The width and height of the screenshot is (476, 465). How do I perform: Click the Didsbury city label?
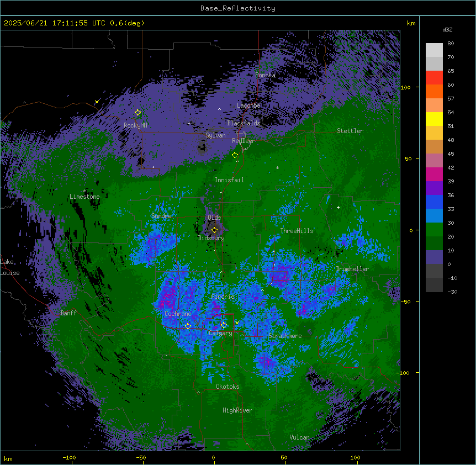coord(211,238)
